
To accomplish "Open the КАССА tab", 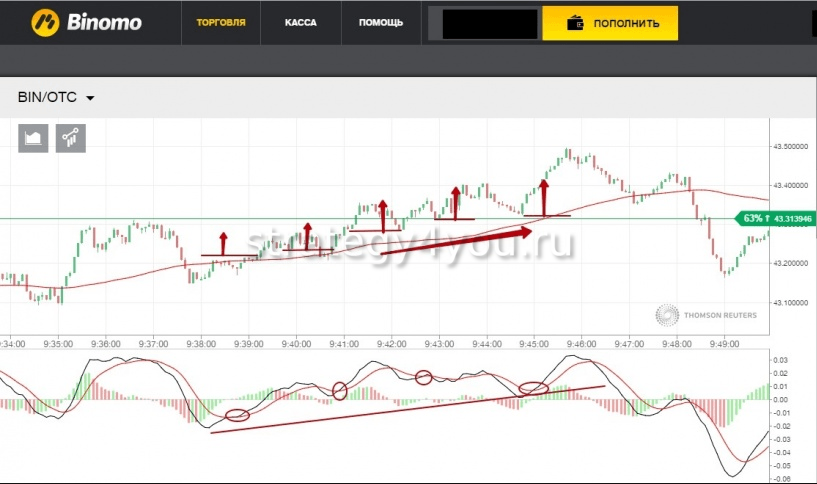I will coord(301,22).
